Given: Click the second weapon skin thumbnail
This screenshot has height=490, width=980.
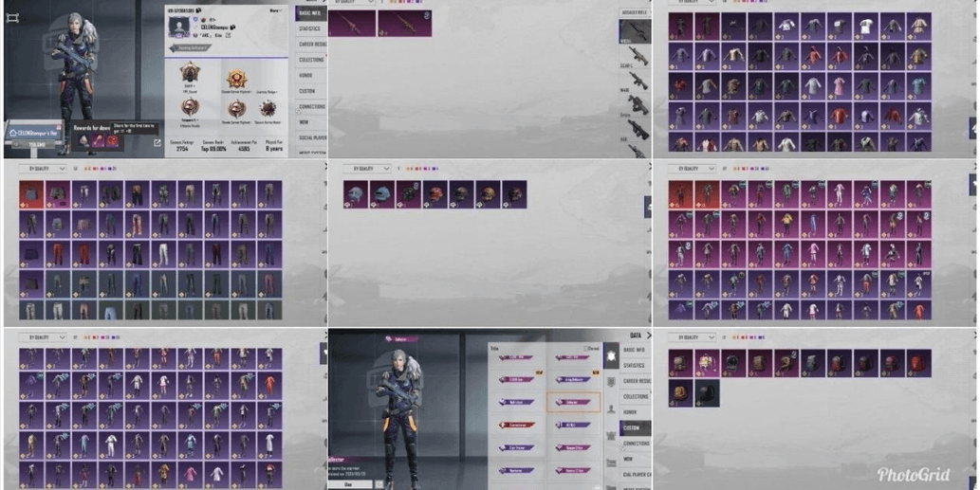Looking at the screenshot, I should pos(404,23).
